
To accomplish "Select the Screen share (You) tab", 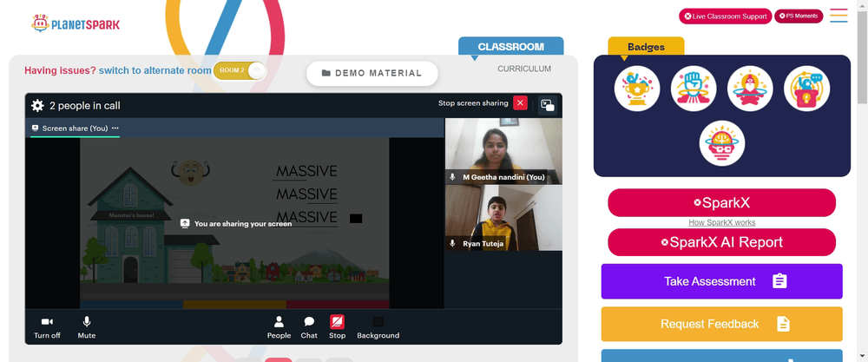I will pos(75,128).
